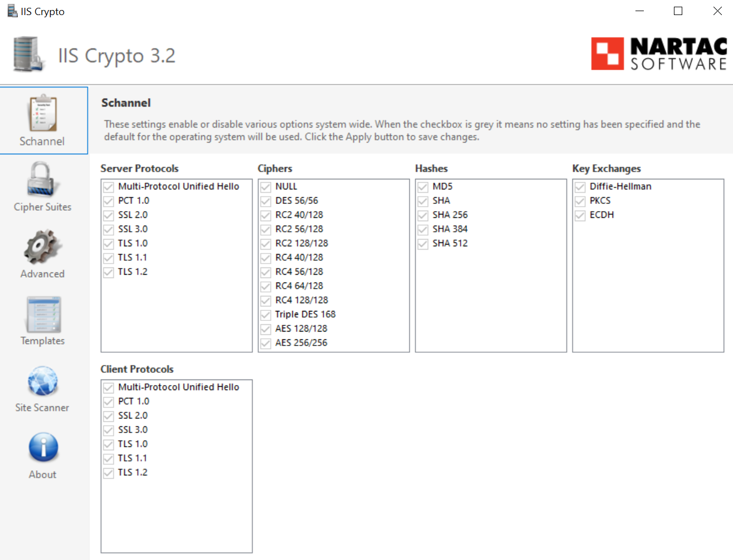Image resolution: width=733 pixels, height=560 pixels.
Task: Toggle Server Protocols TLS 1.2 checkbox
Action: coord(109,272)
